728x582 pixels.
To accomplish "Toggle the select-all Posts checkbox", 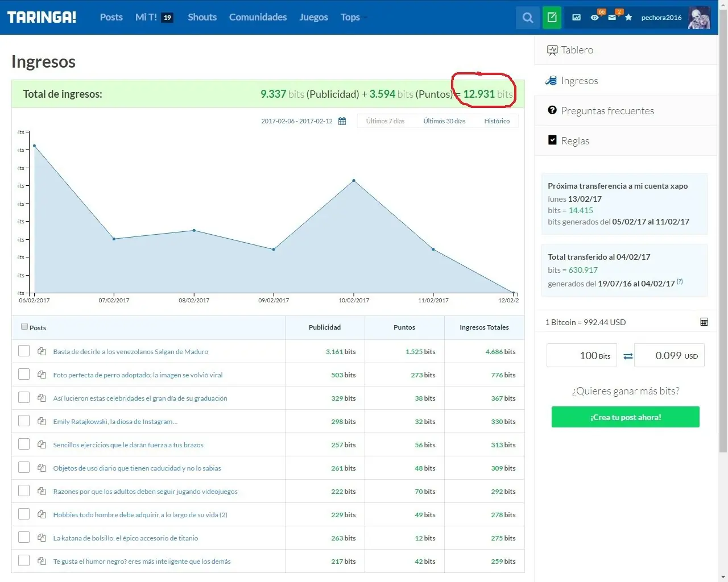I will pos(24,327).
